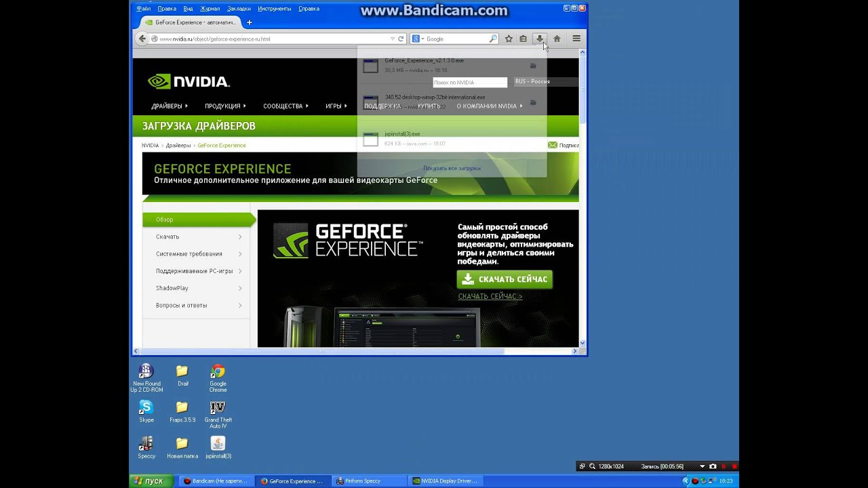Select the Speccy desktop icon
Viewport: 868px width, 488px height.
[x=146, y=448]
